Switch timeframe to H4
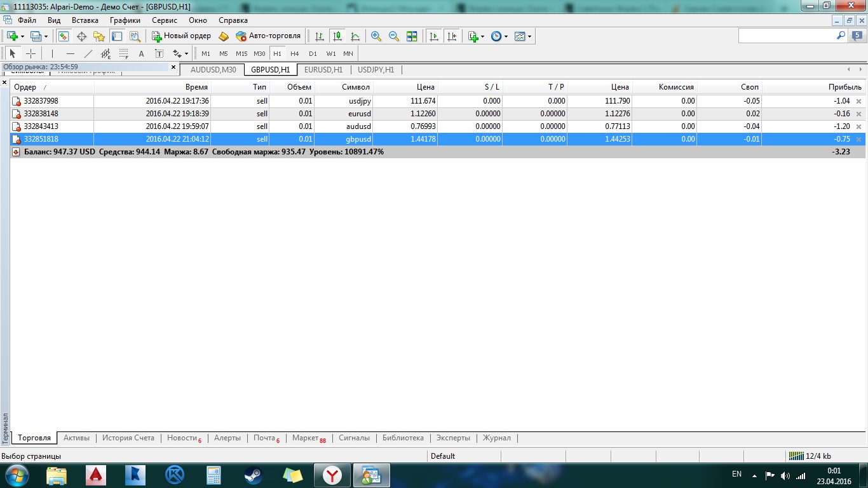Image resolution: width=868 pixels, height=488 pixels. click(295, 53)
